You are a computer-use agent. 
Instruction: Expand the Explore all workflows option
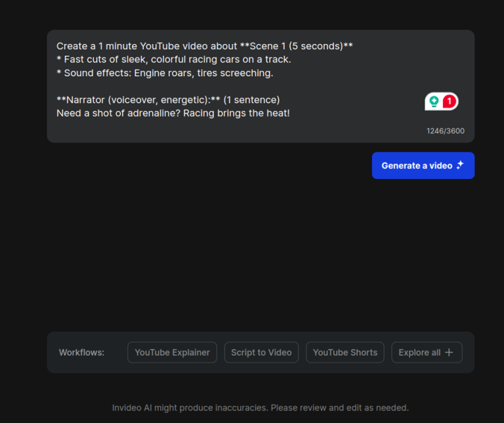click(420, 352)
